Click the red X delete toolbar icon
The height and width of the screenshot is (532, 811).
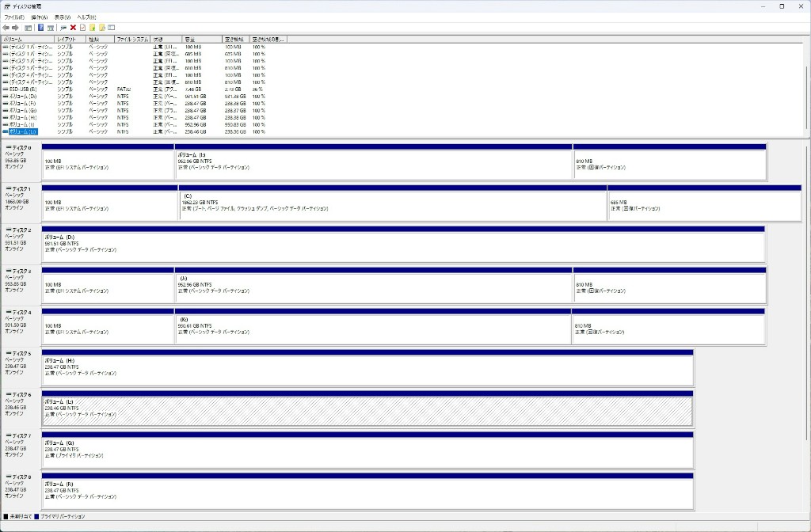tap(73, 28)
